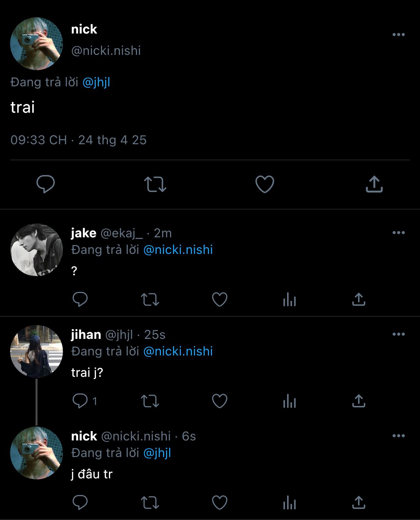Open nick's large profile picture at the top
Screen dimensions: 420x520
(37, 44)
